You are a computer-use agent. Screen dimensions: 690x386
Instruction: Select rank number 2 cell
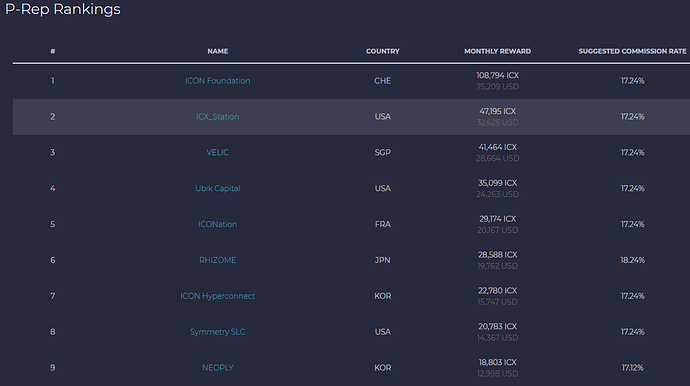point(53,117)
